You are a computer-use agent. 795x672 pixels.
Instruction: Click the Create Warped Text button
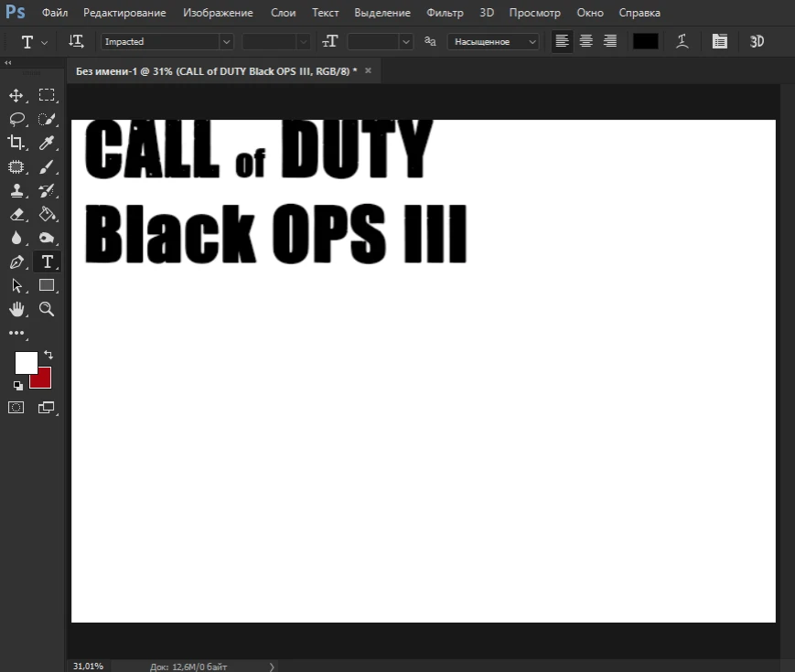682,41
